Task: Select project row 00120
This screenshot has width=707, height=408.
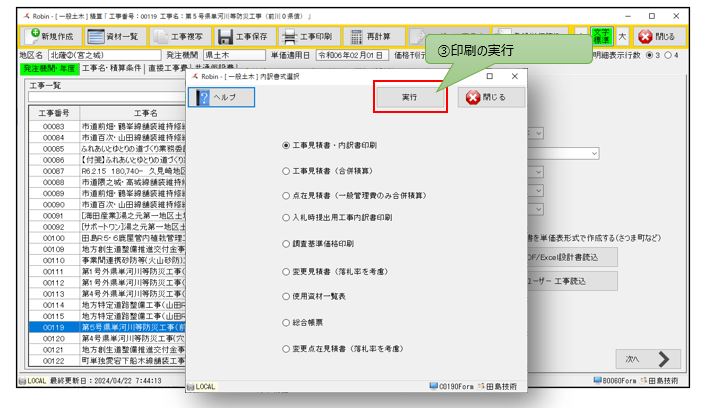Action: coord(107,339)
